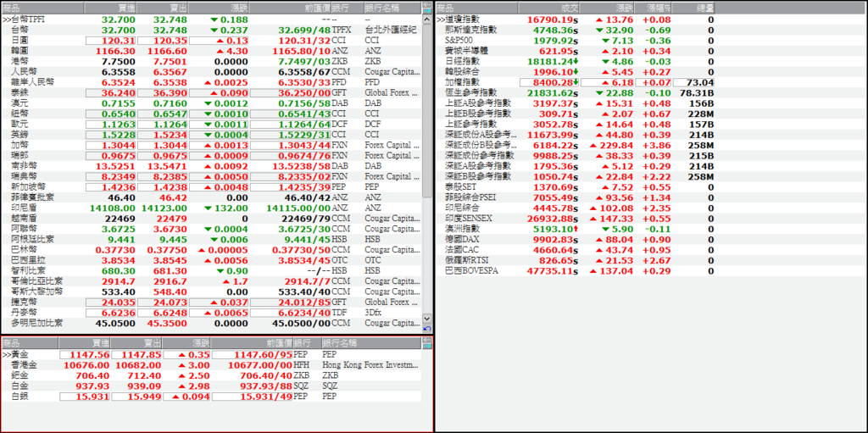Click the buy price 120.31 for 日圓
The width and height of the screenshot is (868, 433).
click(119, 41)
